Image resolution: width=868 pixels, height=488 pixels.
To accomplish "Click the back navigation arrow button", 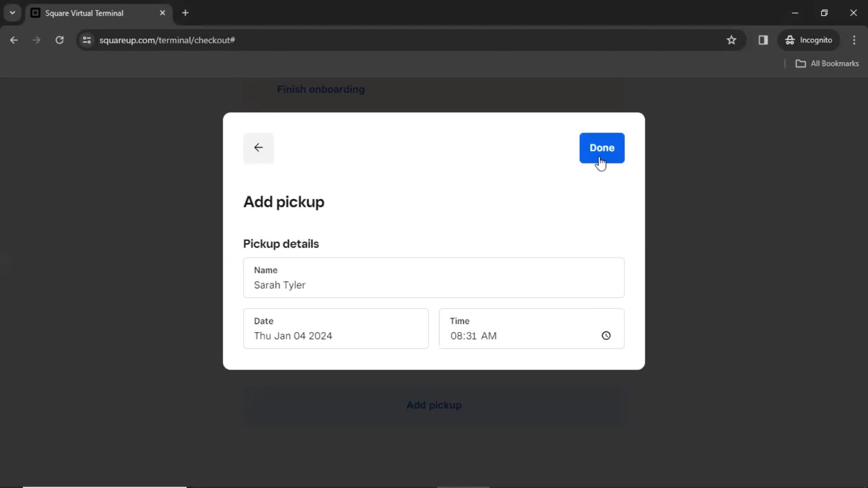I will 258,147.
